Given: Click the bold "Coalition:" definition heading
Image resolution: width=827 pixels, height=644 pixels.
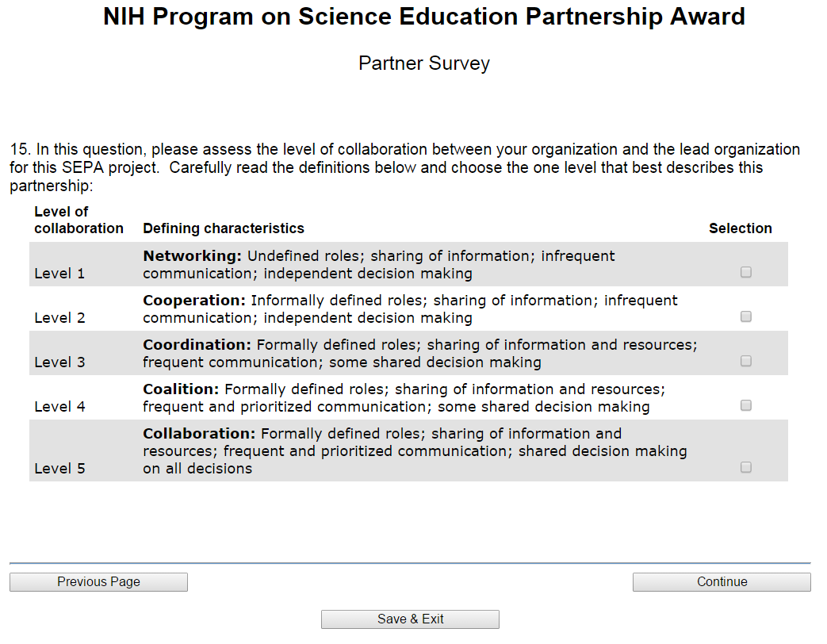Looking at the screenshot, I should coord(181,389).
